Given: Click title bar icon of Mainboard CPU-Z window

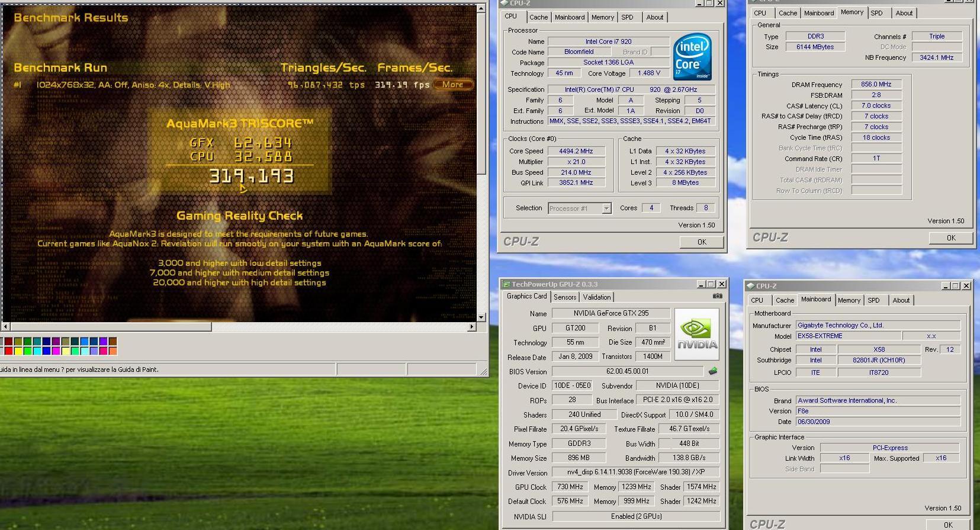Looking at the screenshot, I should (751, 285).
